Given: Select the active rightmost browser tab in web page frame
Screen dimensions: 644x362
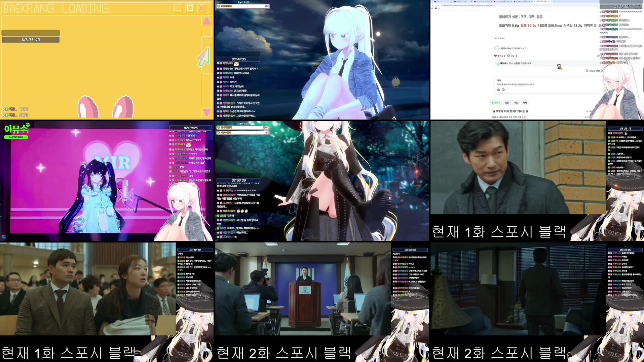Looking at the screenshot, I should (543, 2).
